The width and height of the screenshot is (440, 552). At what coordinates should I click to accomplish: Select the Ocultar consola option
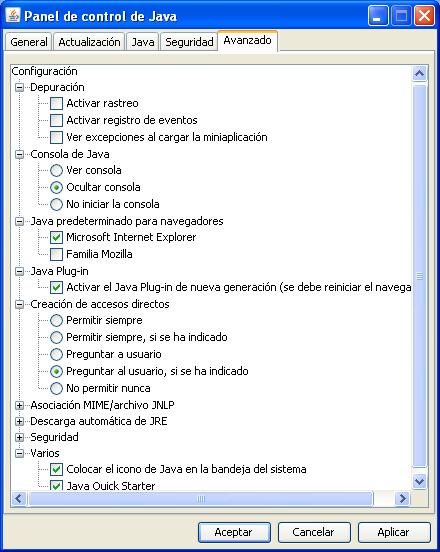coord(56,187)
